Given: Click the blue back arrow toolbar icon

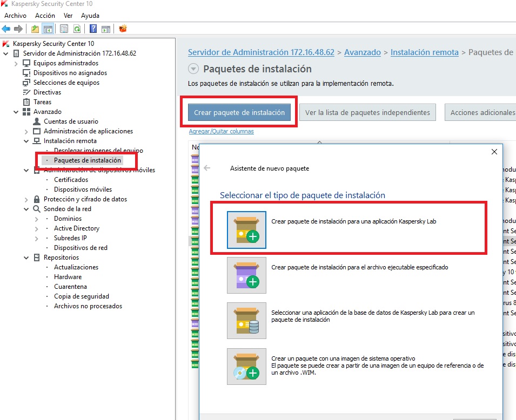Looking at the screenshot, I should (x=6, y=29).
